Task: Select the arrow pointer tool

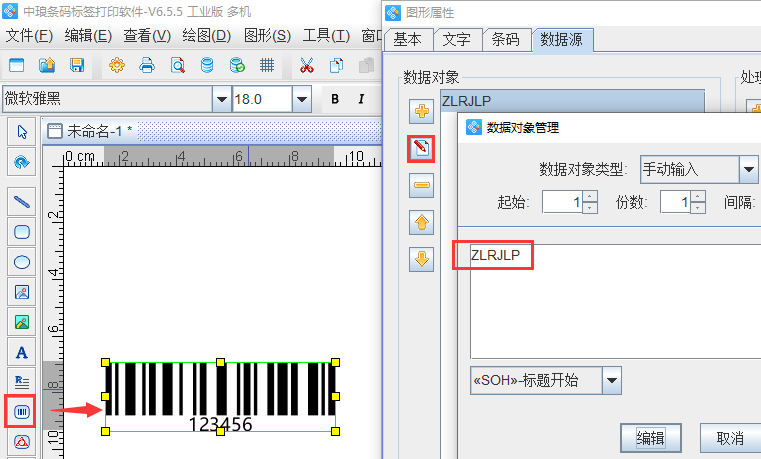Action: [x=22, y=131]
